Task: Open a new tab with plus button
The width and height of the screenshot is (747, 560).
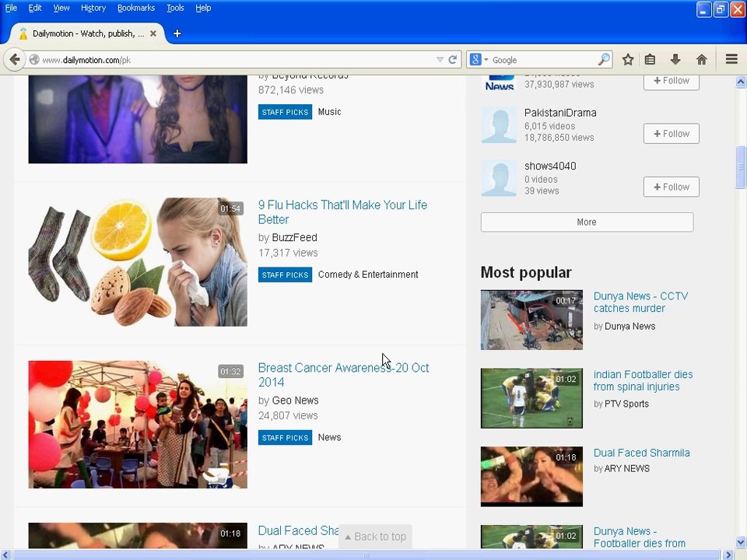Action: coord(177,33)
